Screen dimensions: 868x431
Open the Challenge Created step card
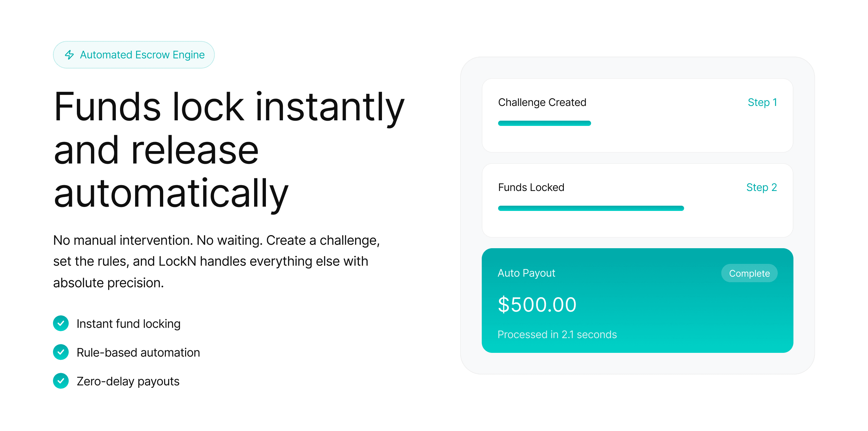(x=638, y=115)
